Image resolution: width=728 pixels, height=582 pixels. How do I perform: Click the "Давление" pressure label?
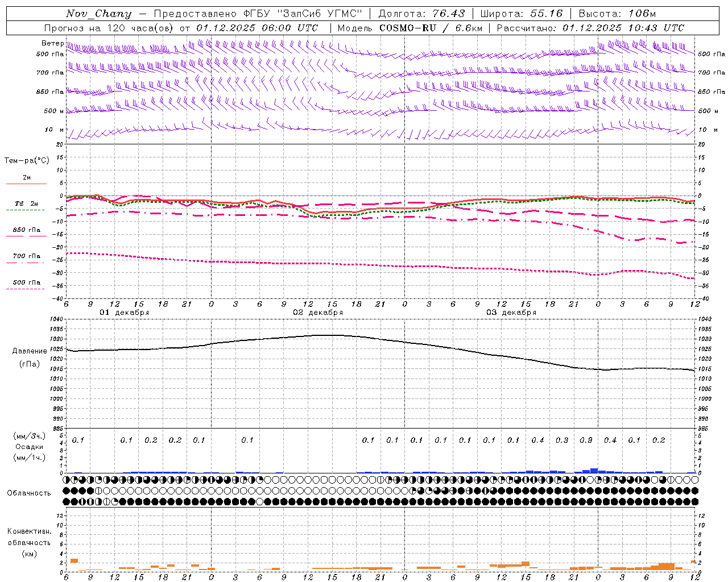[30, 351]
